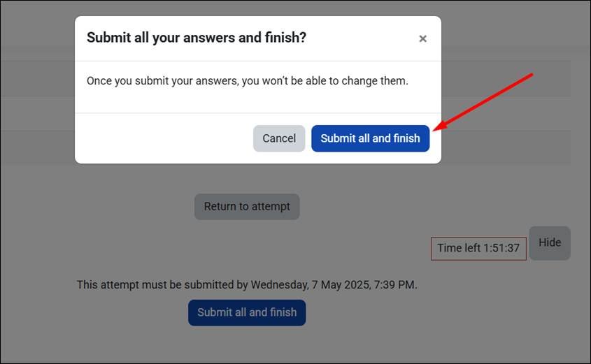Click the dimmed Submit all and finish button under the deadline
Image resolution: width=591 pixels, height=364 pixels.
(x=247, y=312)
